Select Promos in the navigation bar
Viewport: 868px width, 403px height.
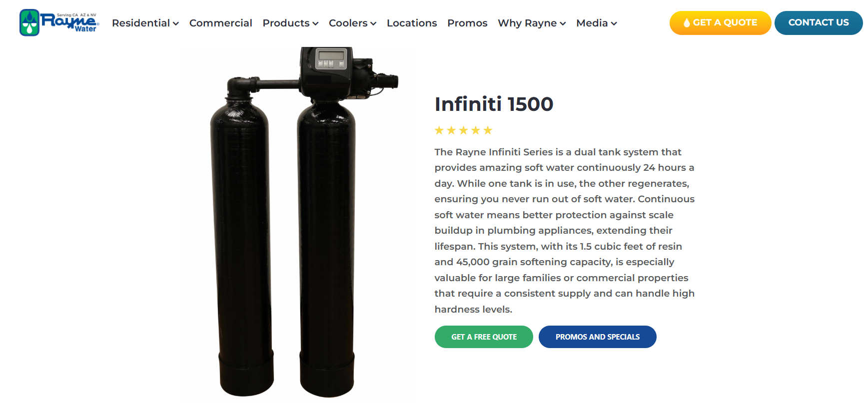(467, 23)
